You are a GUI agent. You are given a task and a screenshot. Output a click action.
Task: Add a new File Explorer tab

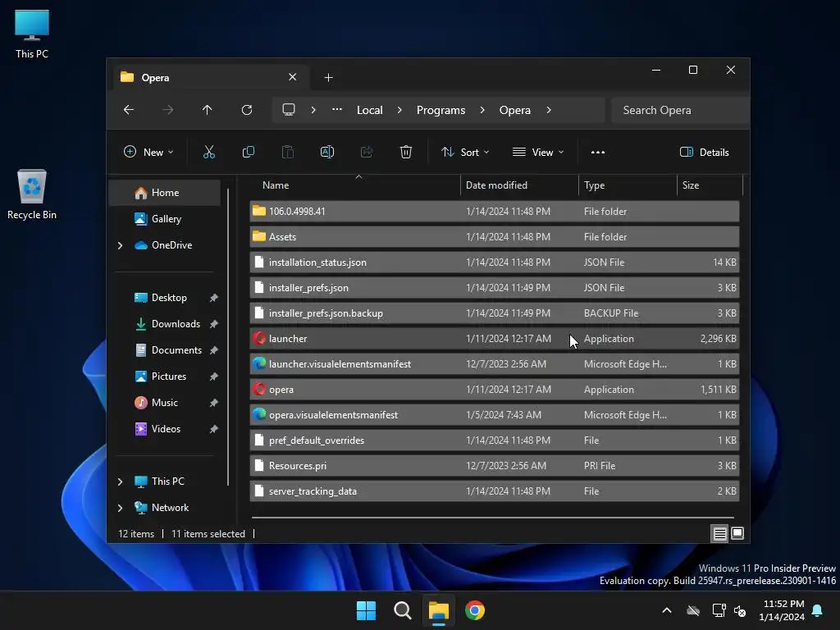click(328, 78)
